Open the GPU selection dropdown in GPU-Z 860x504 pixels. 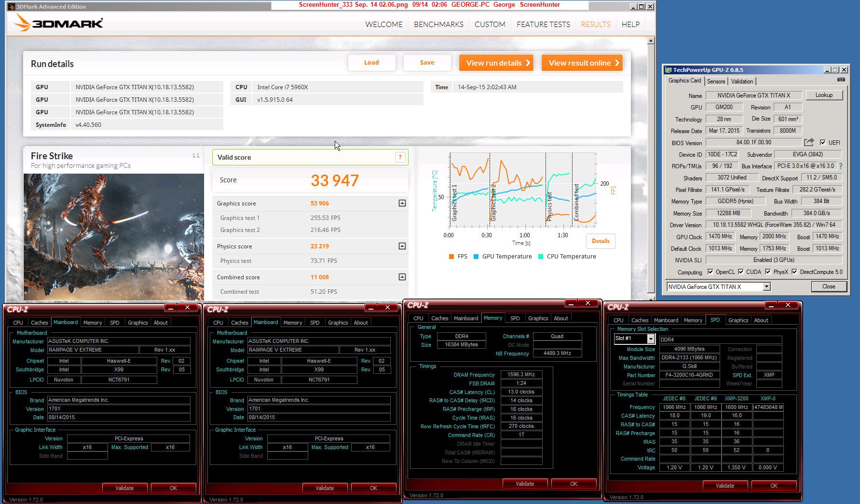coord(766,286)
